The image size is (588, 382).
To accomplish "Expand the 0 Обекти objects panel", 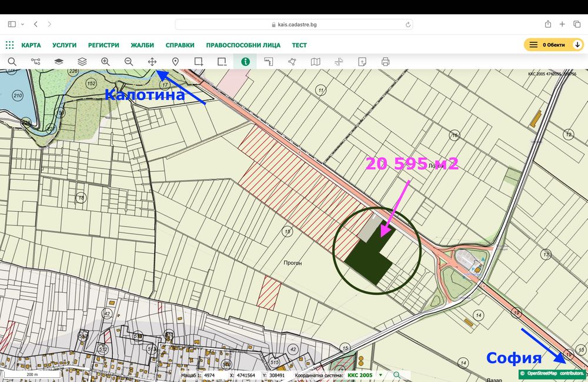I will (x=553, y=45).
